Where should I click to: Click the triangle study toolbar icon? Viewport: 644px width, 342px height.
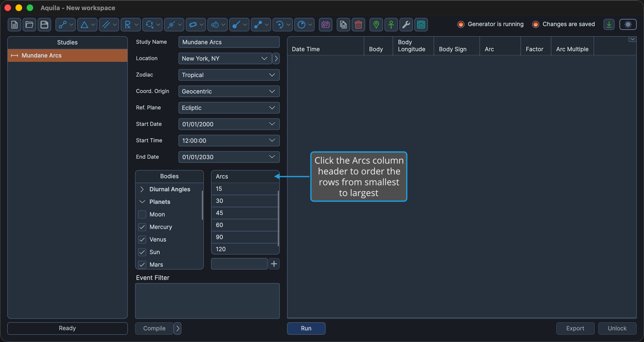coord(84,25)
